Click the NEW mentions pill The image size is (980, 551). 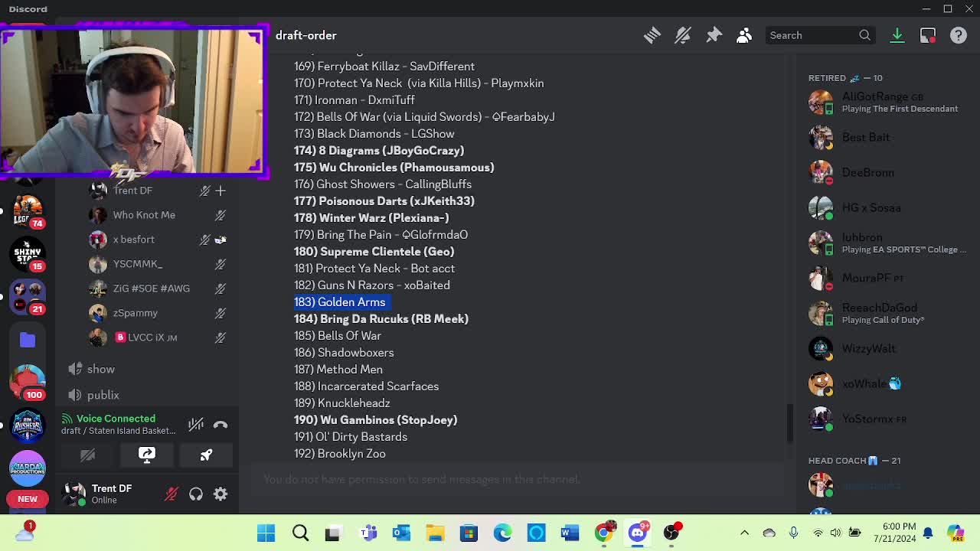click(x=28, y=499)
